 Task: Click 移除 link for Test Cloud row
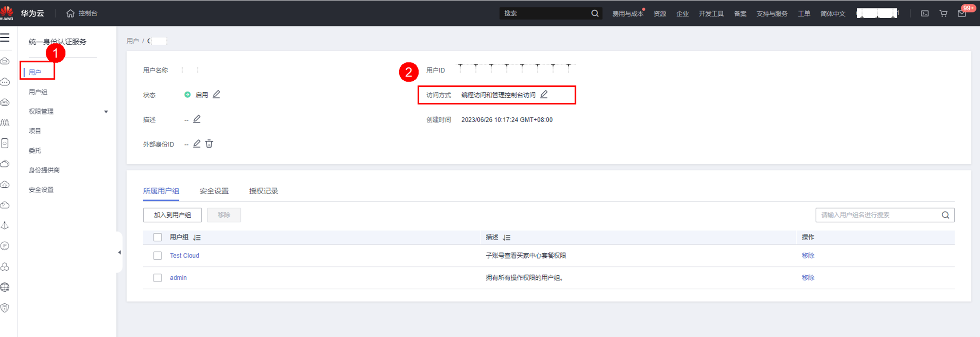point(808,256)
